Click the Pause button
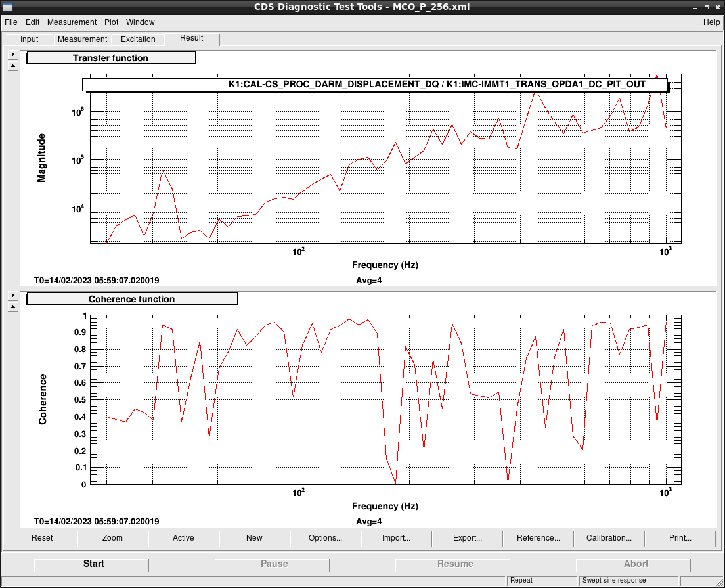Viewport: 725px width, 588px height. [x=273, y=564]
